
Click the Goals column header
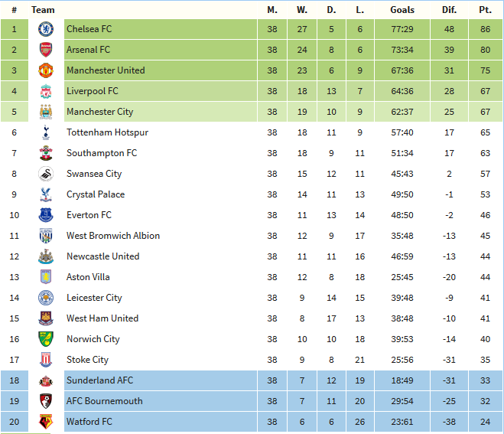(x=402, y=10)
